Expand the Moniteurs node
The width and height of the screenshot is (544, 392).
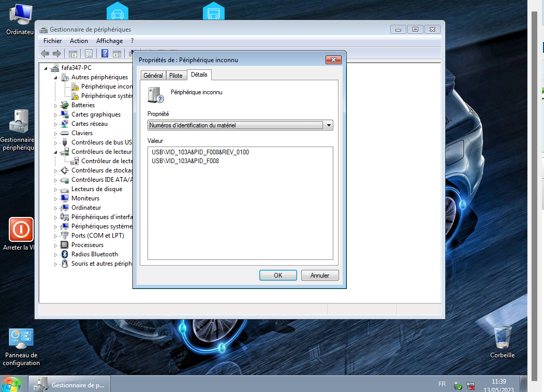pos(55,199)
